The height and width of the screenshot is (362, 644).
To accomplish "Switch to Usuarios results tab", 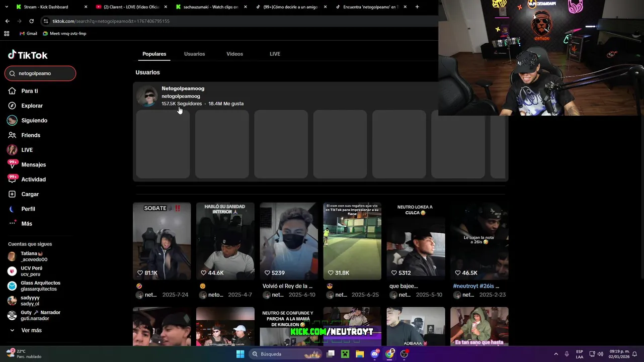I will pyautogui.click(x=194, y=54).
